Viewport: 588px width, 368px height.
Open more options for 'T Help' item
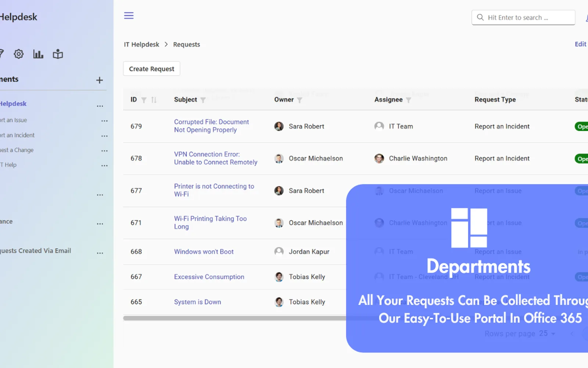[104, 166]
